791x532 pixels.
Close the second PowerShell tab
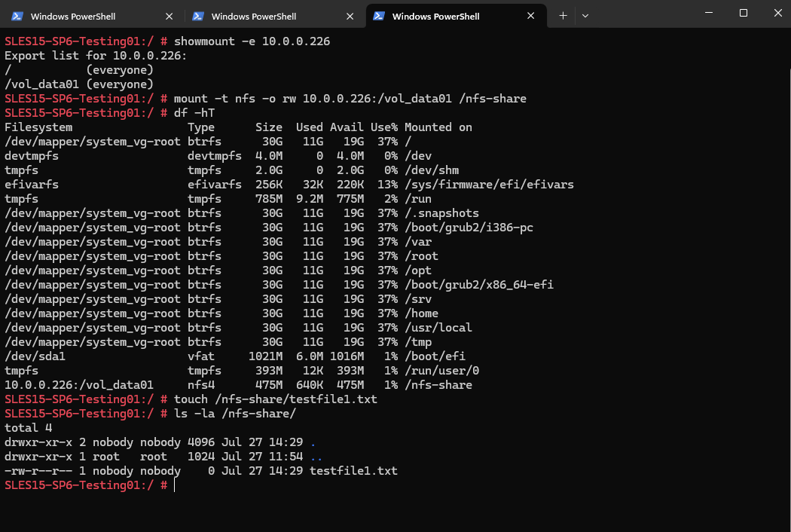point(350,16)
